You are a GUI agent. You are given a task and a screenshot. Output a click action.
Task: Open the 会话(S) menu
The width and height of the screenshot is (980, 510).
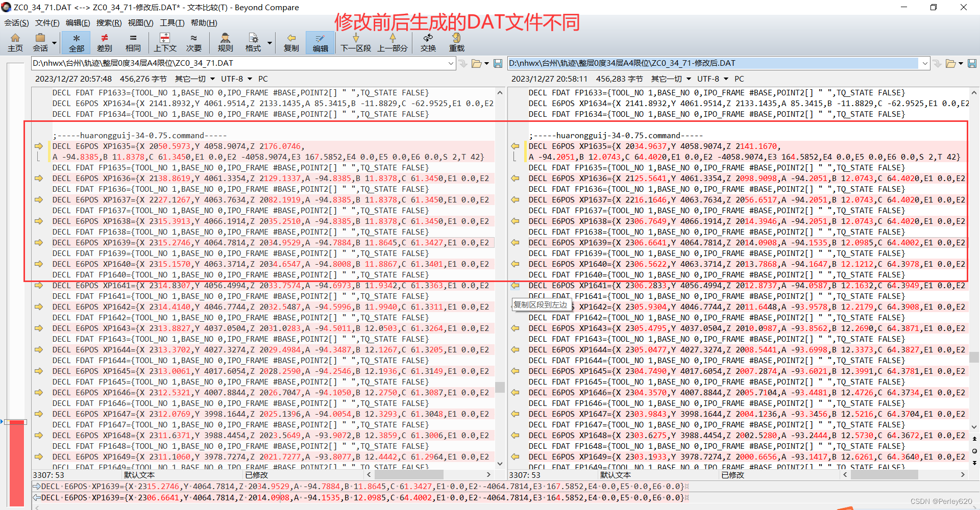coord(16,22)
